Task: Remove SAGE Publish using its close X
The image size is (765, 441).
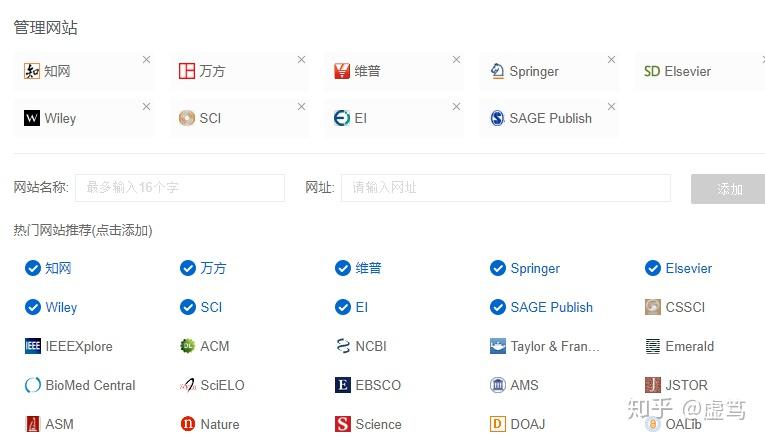Action: pos(611,106)
